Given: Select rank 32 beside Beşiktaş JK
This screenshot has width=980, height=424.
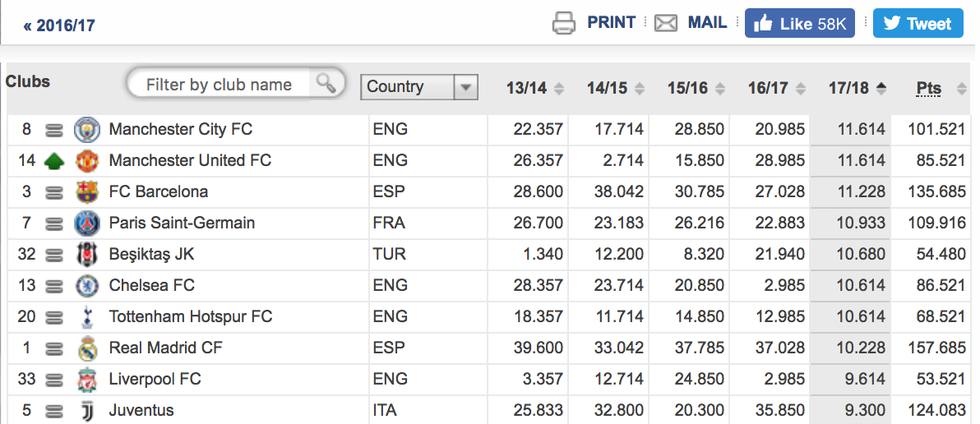Looking at the screenshot, I should [27, 254].
